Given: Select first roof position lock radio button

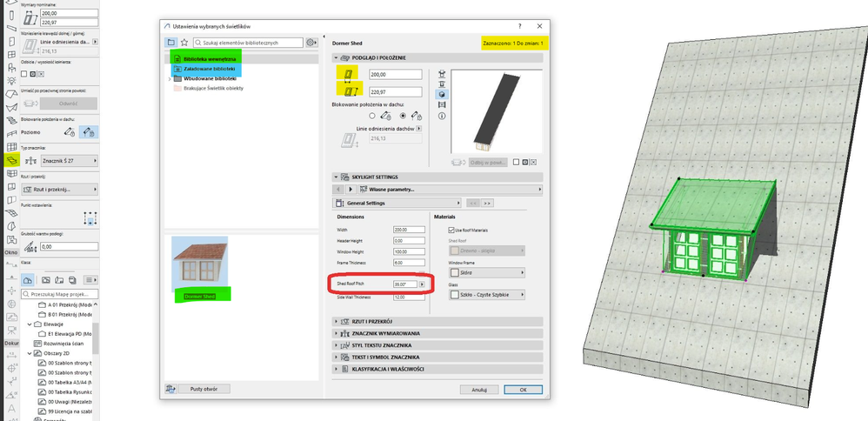Looking at the screenshot, I should pyautogui.click(x=372, y=116).
